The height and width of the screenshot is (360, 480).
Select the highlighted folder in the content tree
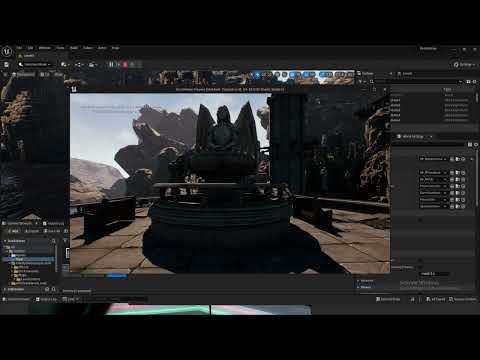tap(28, 259)
